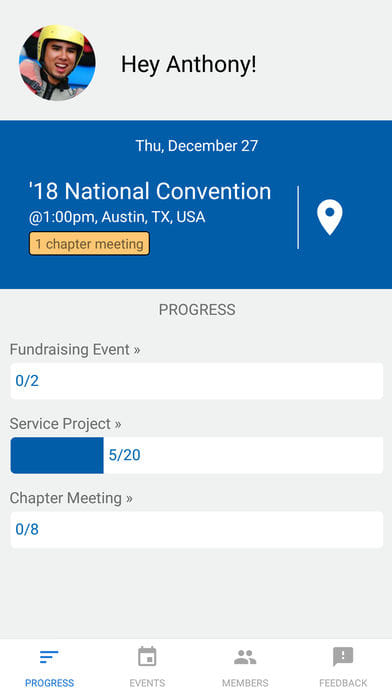392x696 pixels.
Task: Expand the Chapter Meeting category
Action: click(71, 498)
